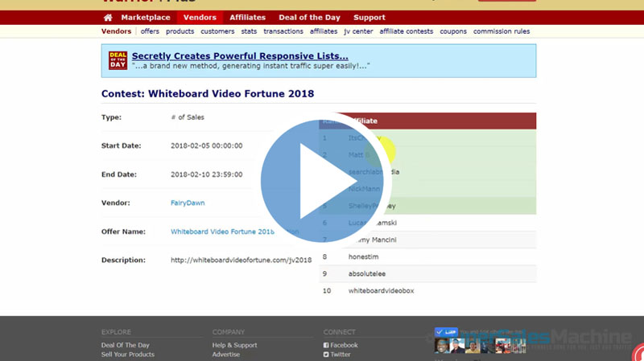This screenshot has height=361, width=644.
Task: Open the Whiteboard Video Fortune offer link
Action: [x=223, y=232]
